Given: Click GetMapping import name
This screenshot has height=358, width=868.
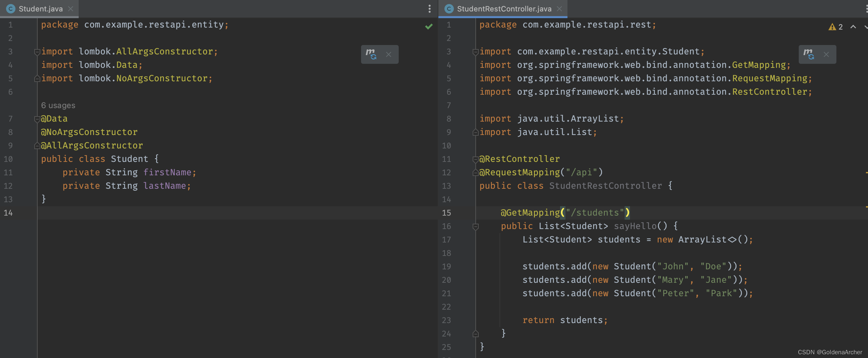Looking at the screenshot, I should tap(759, 65).
